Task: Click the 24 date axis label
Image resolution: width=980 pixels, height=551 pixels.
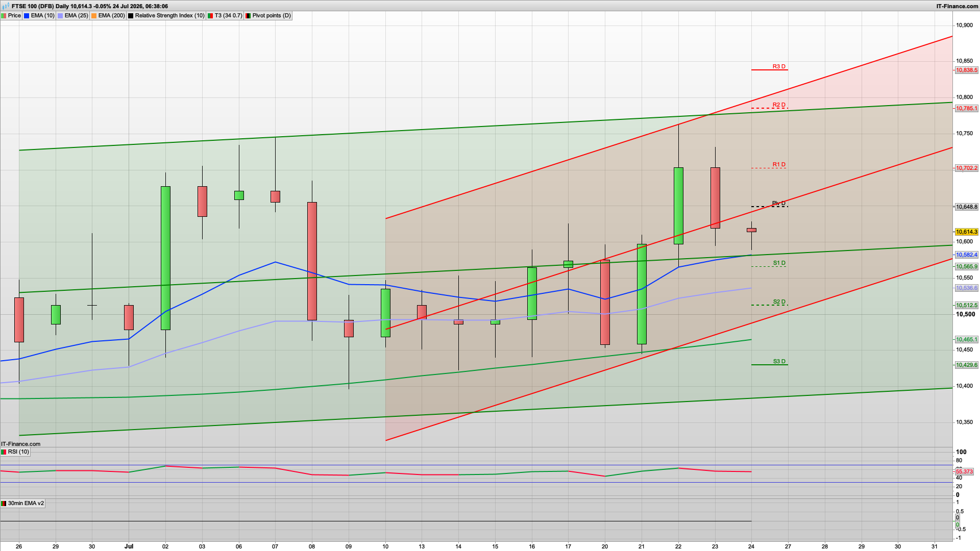Action: click(751, 546)
